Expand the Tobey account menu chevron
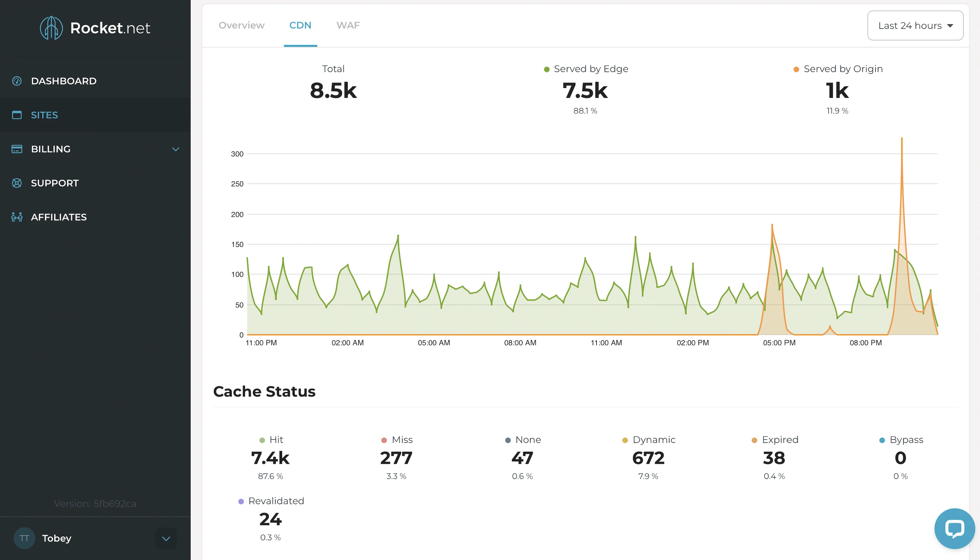This screenshot has width=980, height=560. [166, 538]
